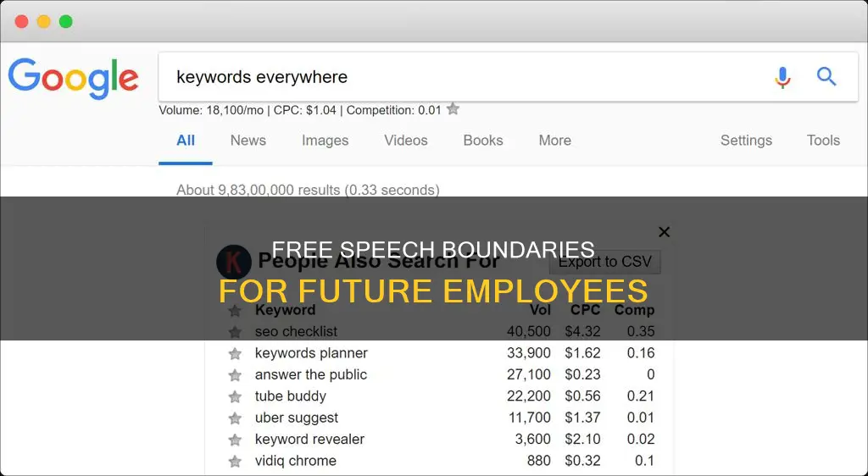Star the 'keywords planner' keyword
Screen dimensions: 868x476
click(x=235, y=354)
